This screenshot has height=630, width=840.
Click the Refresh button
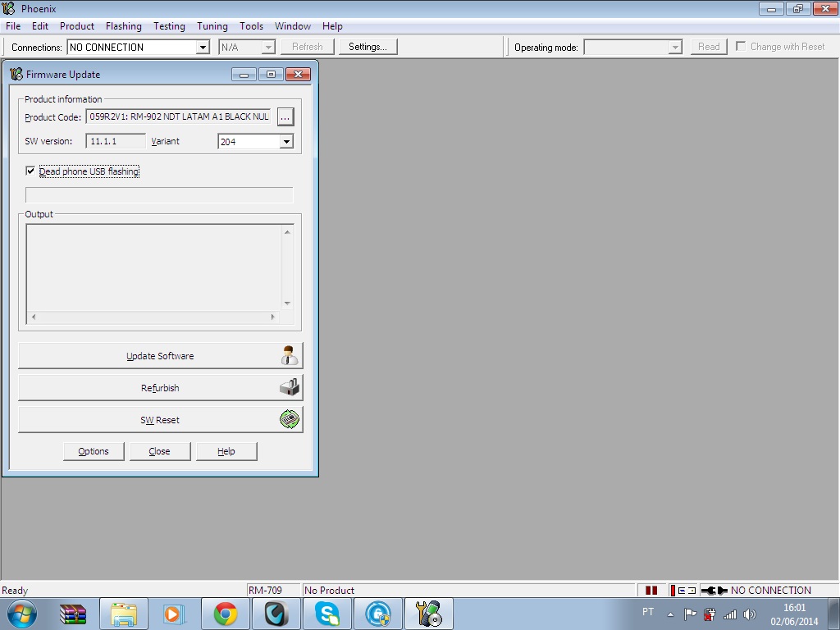[308, 47]
